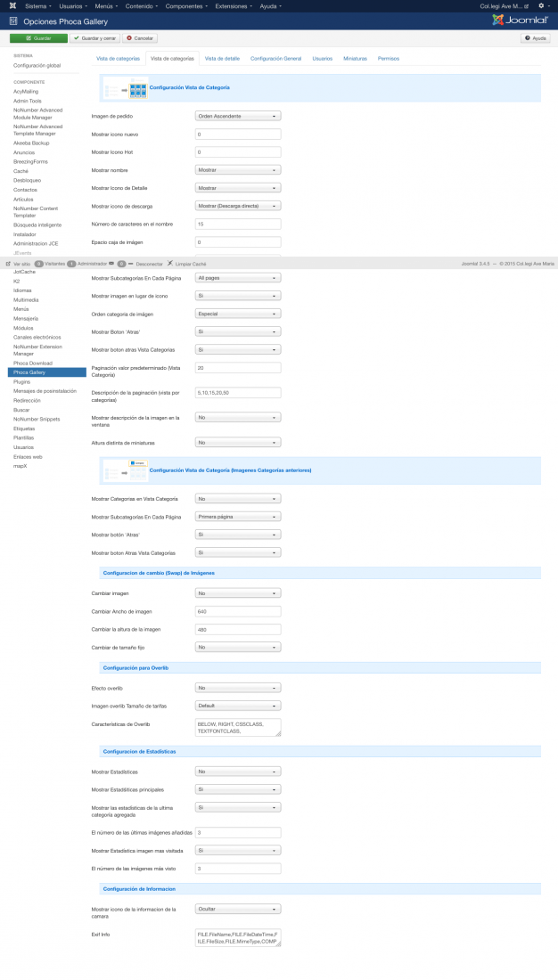Open the Cambiar imagen dropdown

click(238, 593)
